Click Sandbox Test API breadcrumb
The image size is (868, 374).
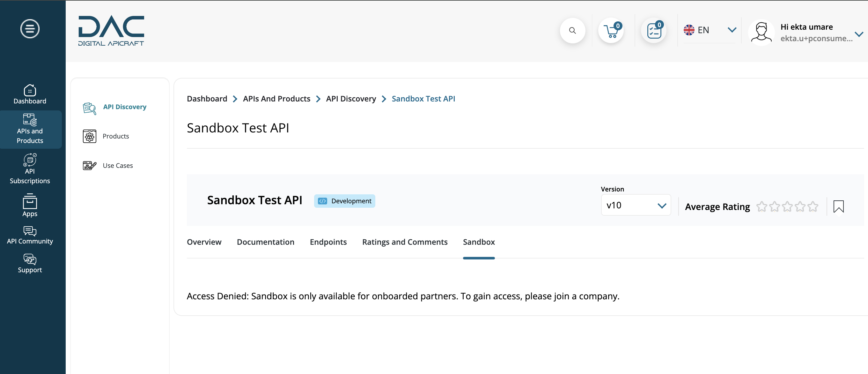point(423,99)
